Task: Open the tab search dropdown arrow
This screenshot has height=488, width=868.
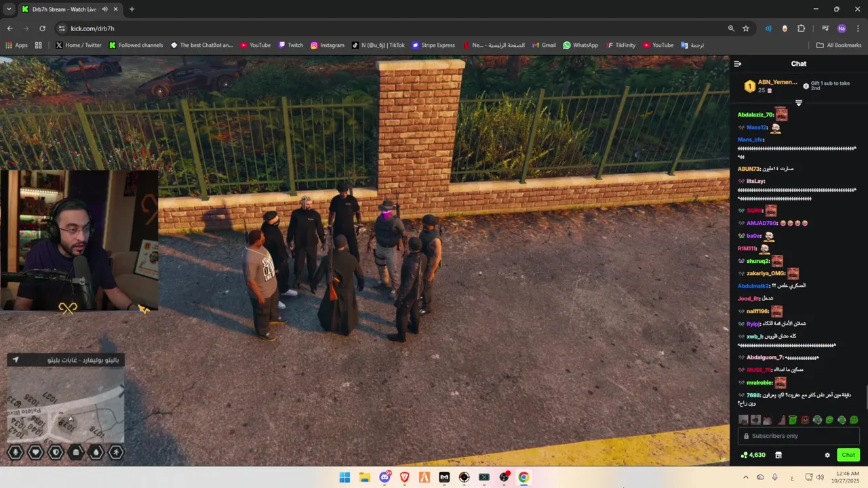Action: [9, 9]
